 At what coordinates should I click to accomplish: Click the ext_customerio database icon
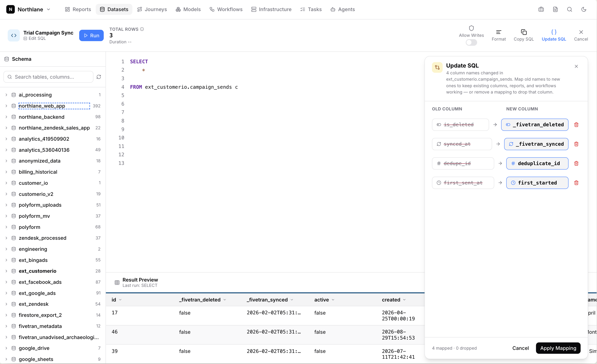point(14,271)
